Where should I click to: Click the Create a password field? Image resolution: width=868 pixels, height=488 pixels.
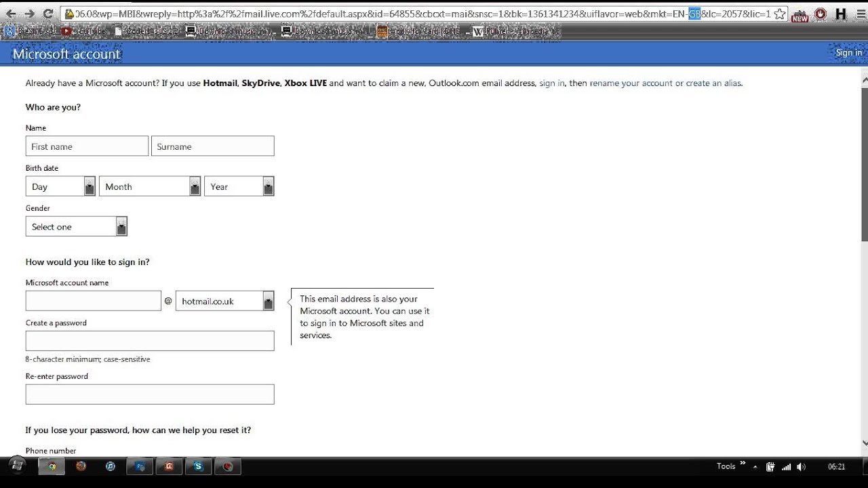click(x=150, y=341)
